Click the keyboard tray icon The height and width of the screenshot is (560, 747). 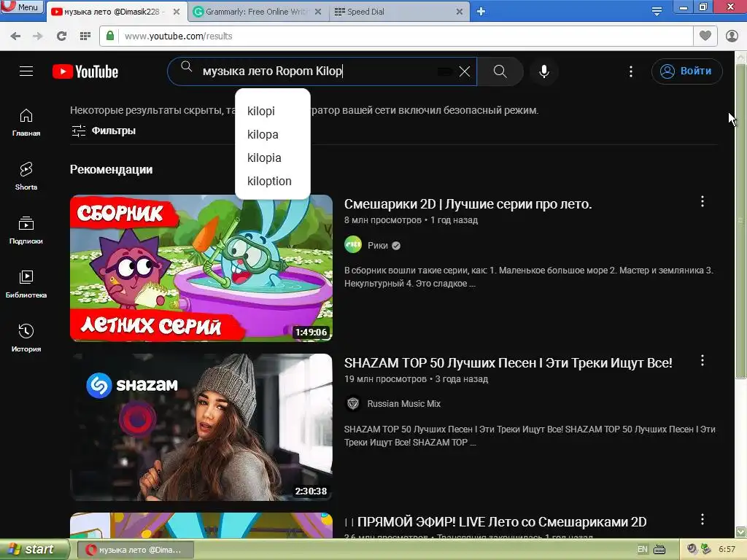(659, 550)
